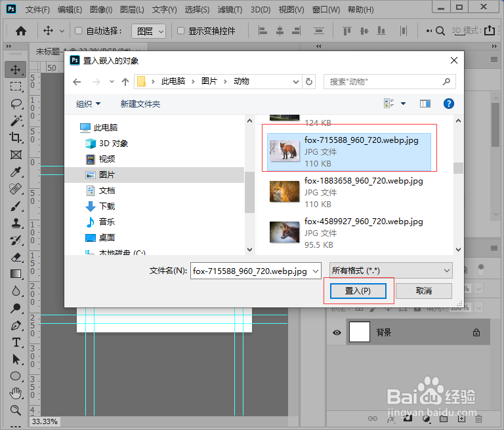Viewport: 504px width, 430px height.
Task: Select the Gradient tool
Action: [x=16, y=274]
